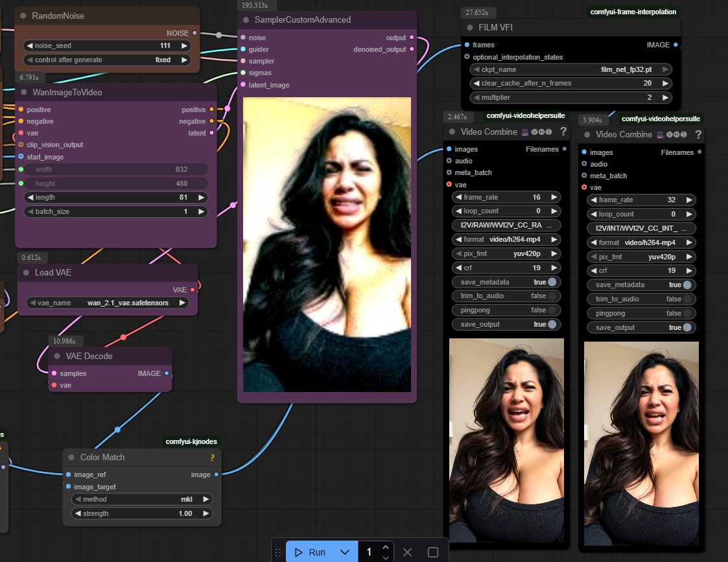The width and height of the screenshot is (728, 562).
Task: Open the ckpt_name film_net_fp32.pt dropdown
Action: [x=571, y=69]
